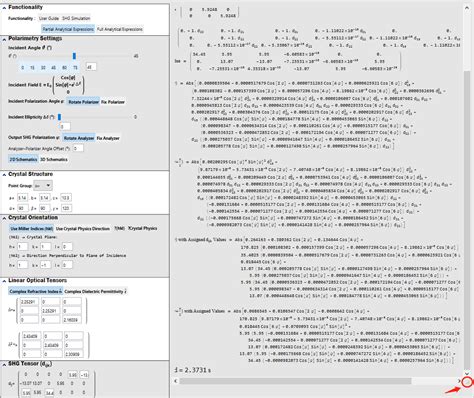This screenshot has height=398, width=474.
Task: Click the incident angle slider handle
Action: [74, 56]
